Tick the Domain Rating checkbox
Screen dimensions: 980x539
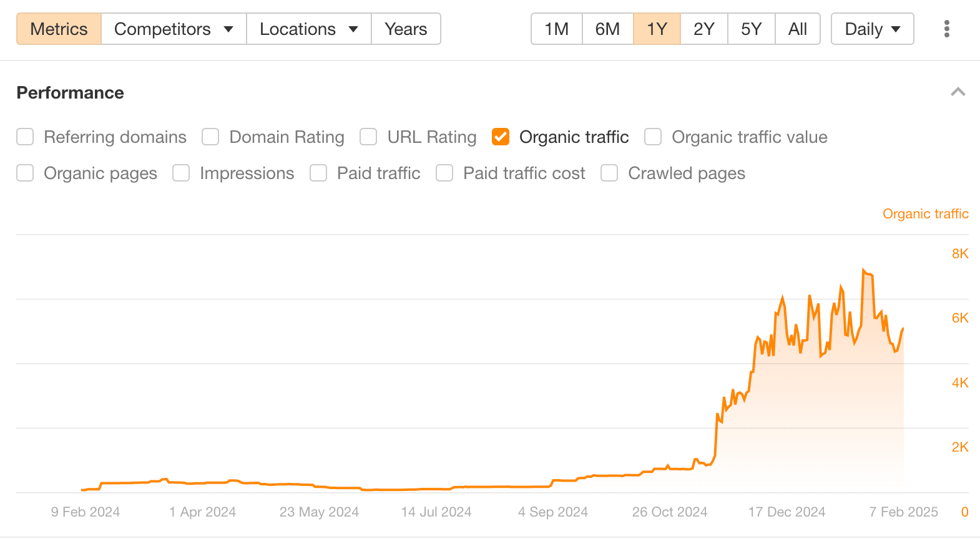[210, 137]
